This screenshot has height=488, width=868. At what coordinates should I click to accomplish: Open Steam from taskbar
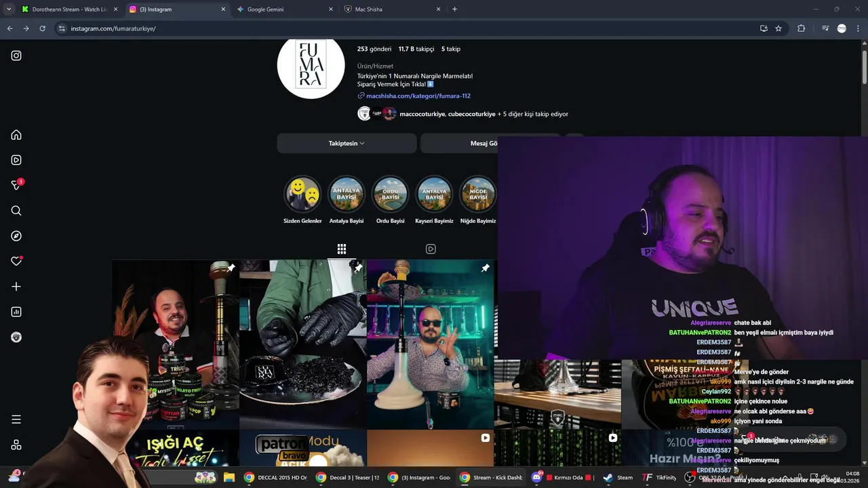coord(618,477)
